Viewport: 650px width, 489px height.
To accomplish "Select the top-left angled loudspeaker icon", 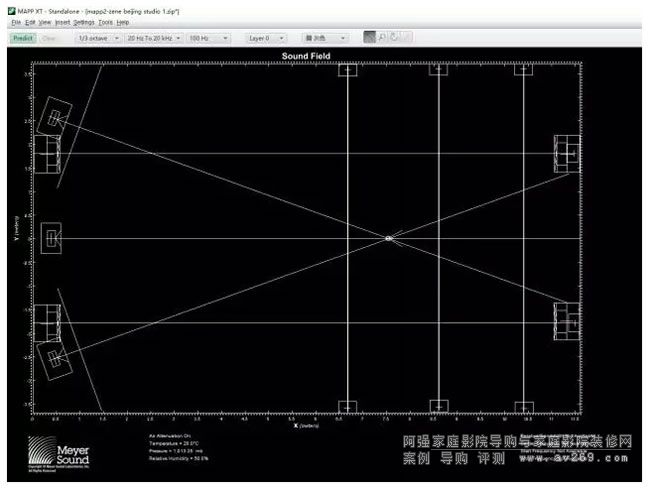I will coord(54,118).
